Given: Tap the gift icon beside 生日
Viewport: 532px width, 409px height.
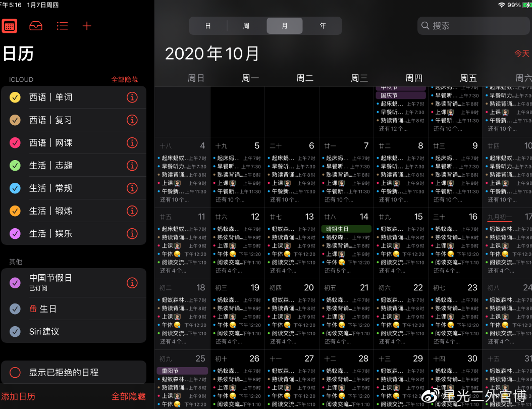Looking at the screenshot, I should pos(33,309).
